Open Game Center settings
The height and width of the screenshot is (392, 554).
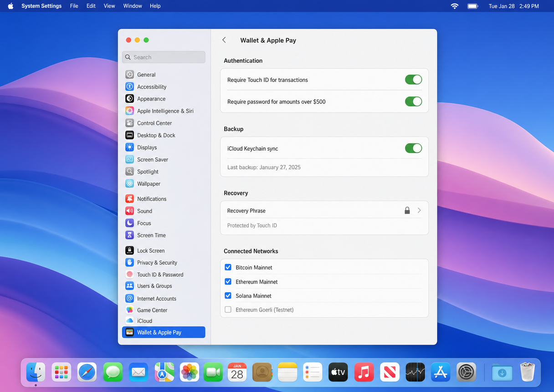(164, 310)
